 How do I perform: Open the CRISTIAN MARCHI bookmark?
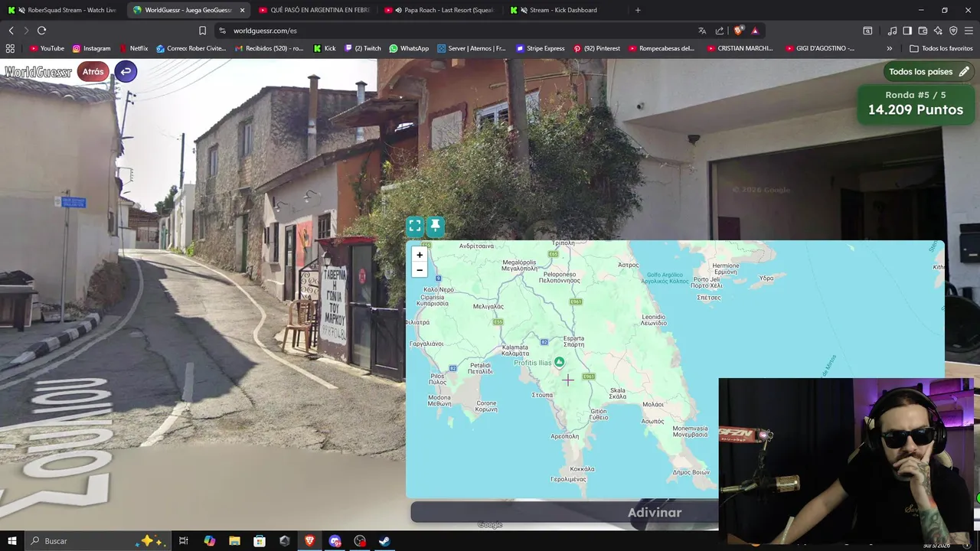click(x=740, y=48)
